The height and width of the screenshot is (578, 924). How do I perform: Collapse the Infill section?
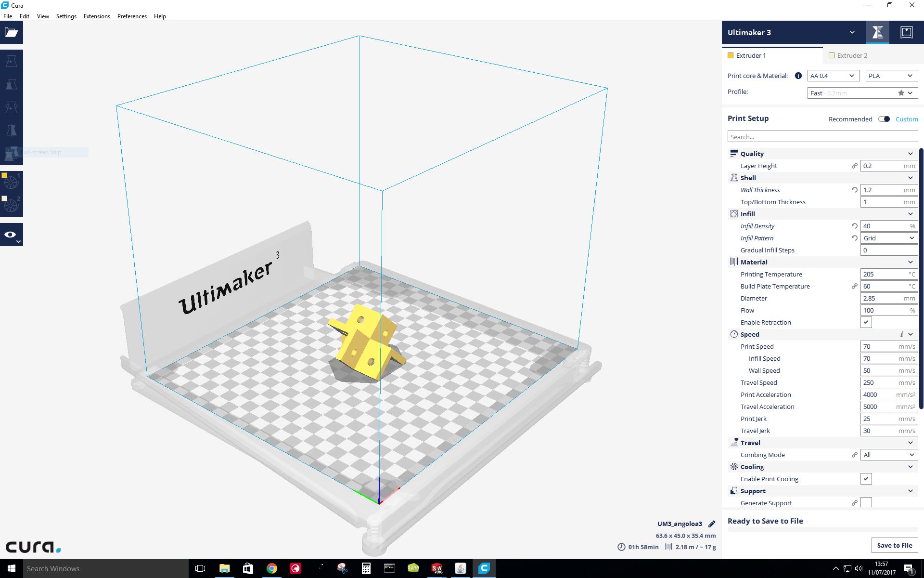tap(822, 214)
